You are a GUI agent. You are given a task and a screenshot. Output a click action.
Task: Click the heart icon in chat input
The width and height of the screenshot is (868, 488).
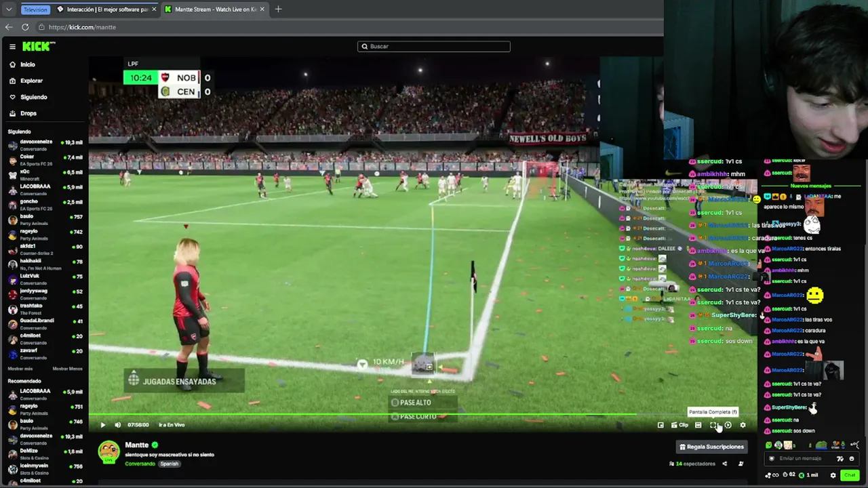tap(772, 459)
